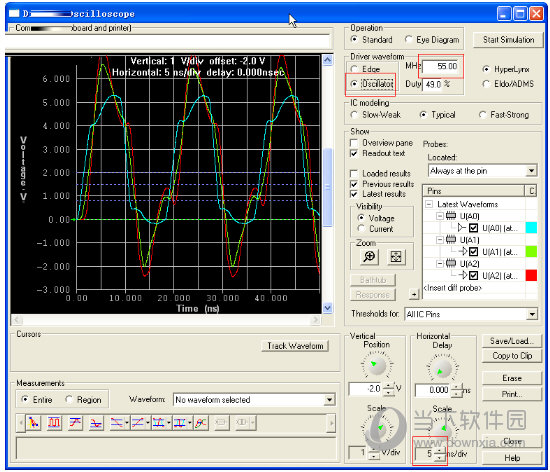Select Entire measurements radio button

[x=25, y=399]
